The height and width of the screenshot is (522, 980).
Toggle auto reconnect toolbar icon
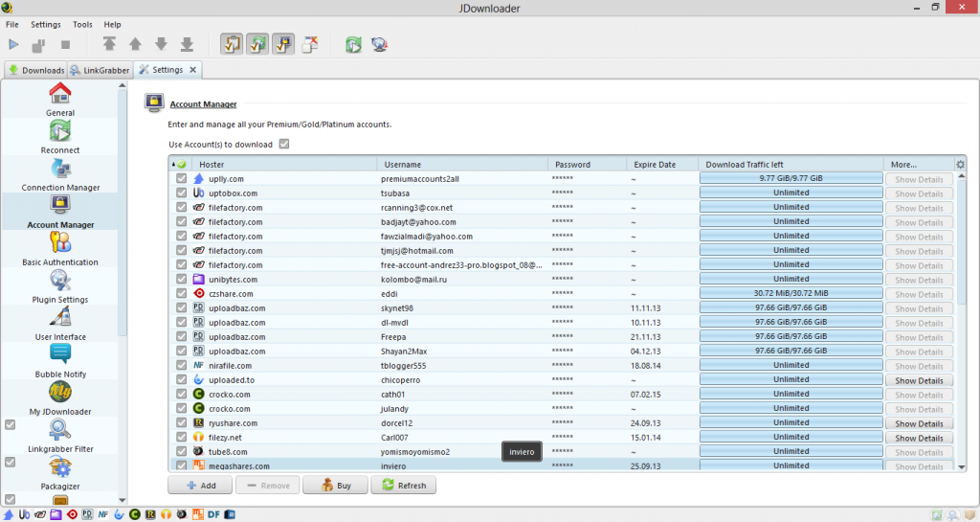[x=257, y=44]
